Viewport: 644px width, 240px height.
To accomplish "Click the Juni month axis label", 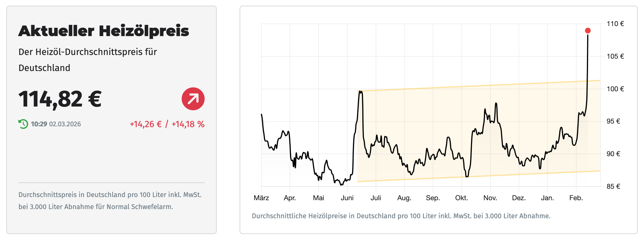I will coord(347,198).
